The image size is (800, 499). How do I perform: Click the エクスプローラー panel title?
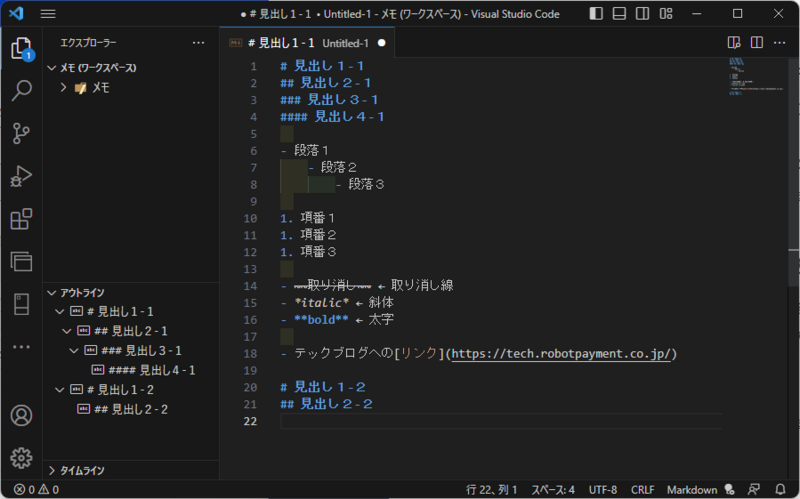coord(88,43)
